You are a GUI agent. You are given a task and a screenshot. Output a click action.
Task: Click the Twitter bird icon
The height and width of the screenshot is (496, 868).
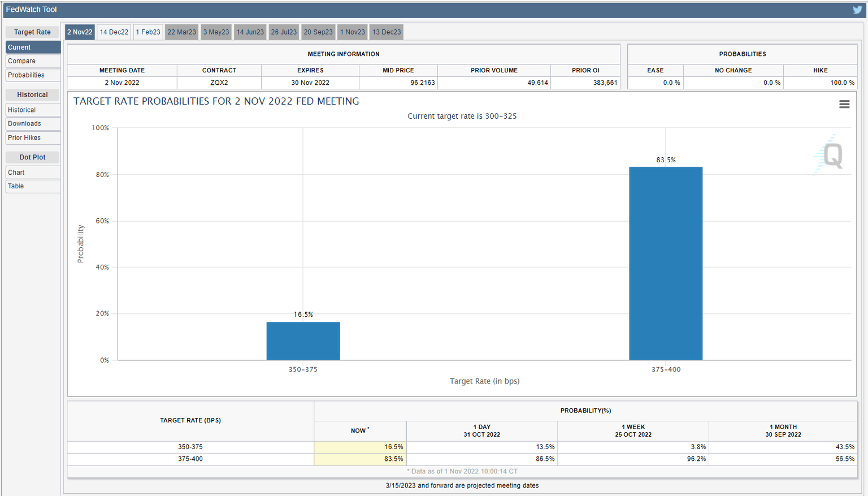point(857,10)
